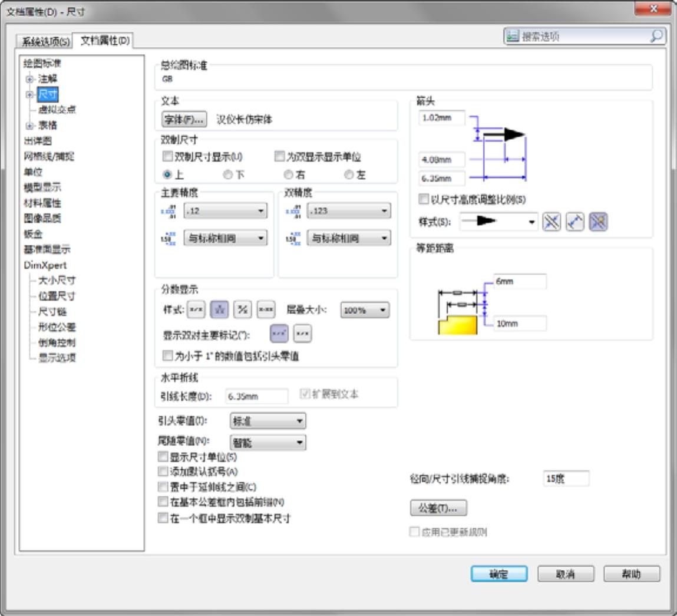Click the 确定 button
The image size is (677, 616).
[498, 574]
